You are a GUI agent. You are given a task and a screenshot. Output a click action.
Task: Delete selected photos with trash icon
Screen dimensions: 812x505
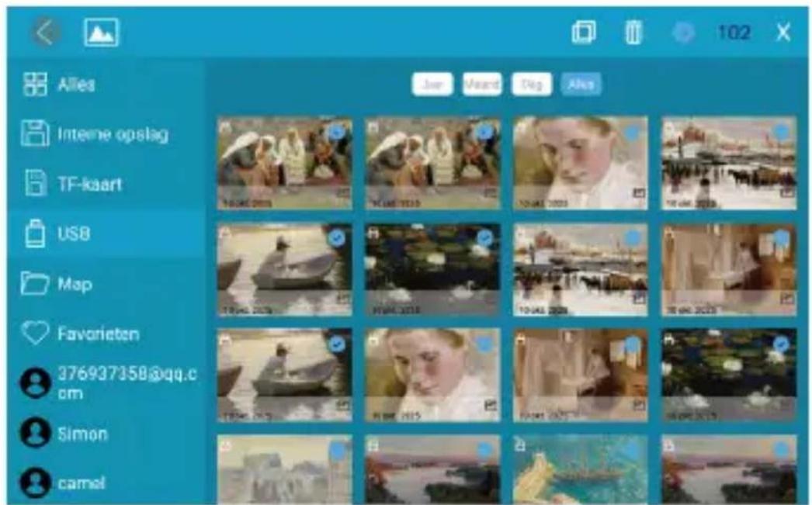tap(633, 33)
